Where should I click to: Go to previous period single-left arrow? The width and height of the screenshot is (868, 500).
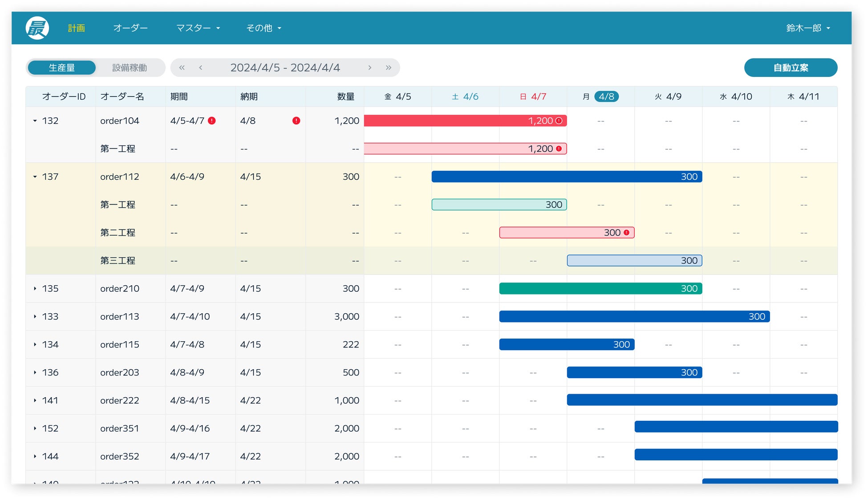pos(201,68)
